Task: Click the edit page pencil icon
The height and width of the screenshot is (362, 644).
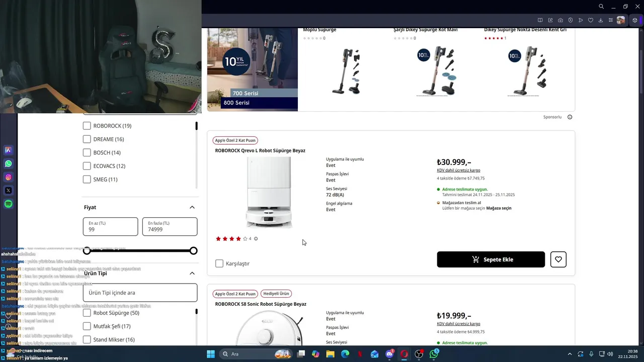Action: click(x=550, y=20)
